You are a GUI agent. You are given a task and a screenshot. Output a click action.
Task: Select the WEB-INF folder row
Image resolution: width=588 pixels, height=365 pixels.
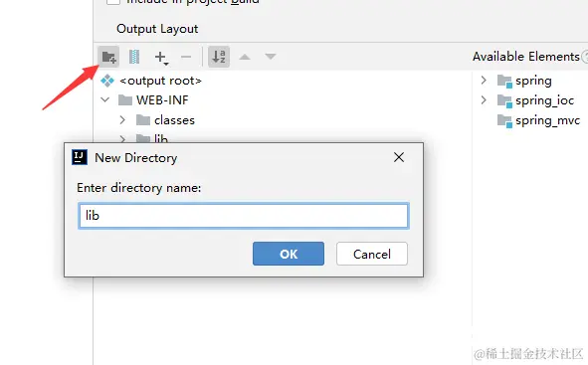coord(153,100)
